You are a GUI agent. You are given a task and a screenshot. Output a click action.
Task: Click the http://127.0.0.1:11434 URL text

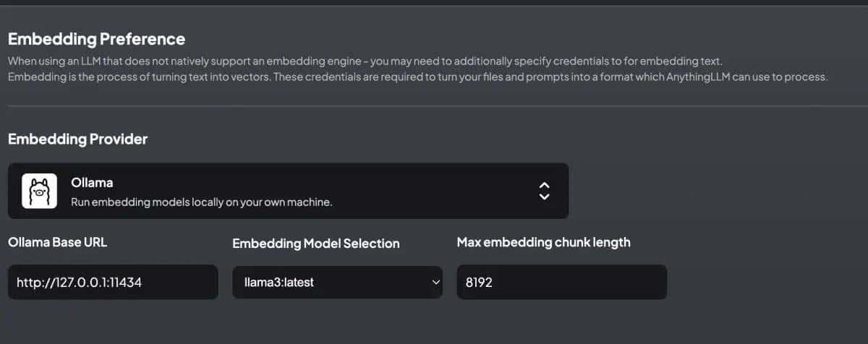point(79,283)
